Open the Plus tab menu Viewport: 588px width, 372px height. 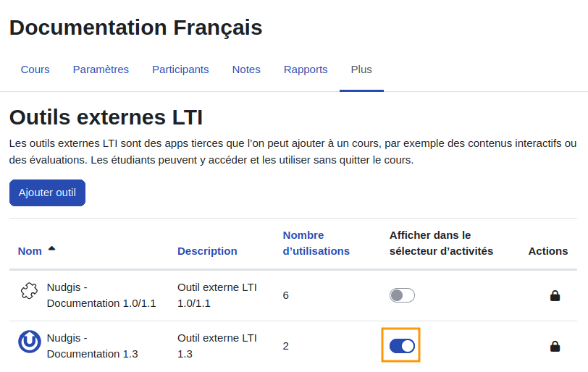click(x=361, y=69)
